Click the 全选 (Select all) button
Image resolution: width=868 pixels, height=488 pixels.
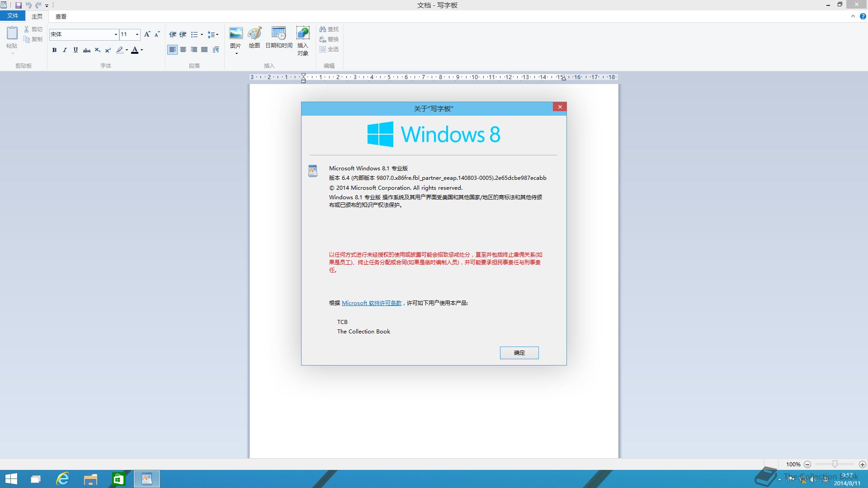pos(329,49)
